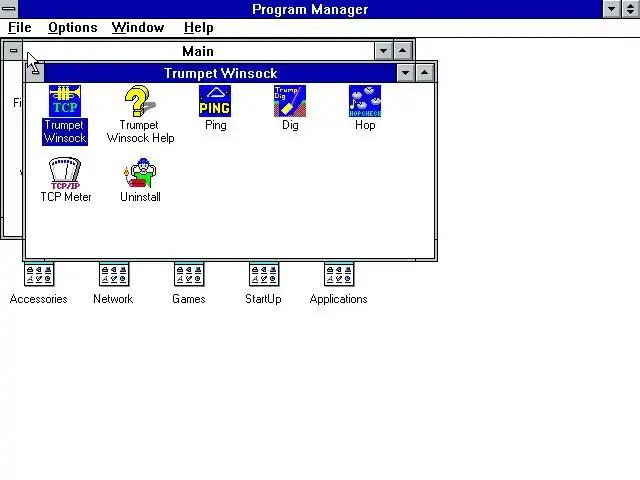Click the Program Manager title bar

click(310, 9)
